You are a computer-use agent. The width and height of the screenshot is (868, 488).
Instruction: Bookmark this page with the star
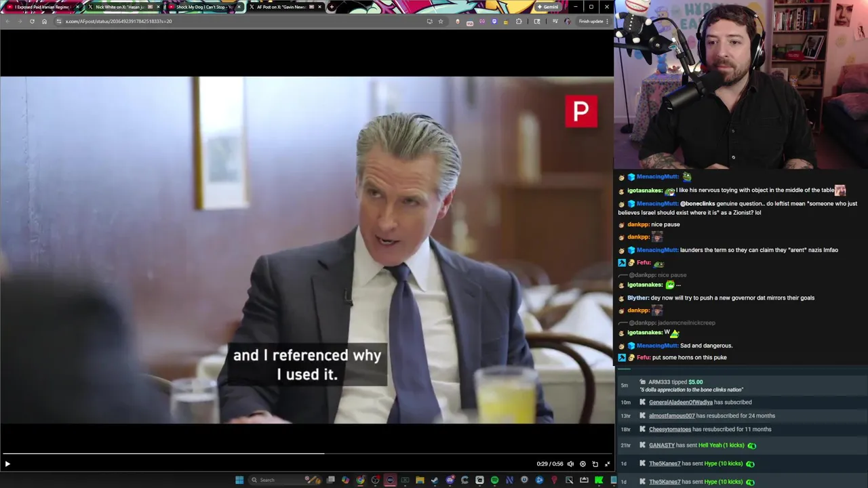click(441, 21)
